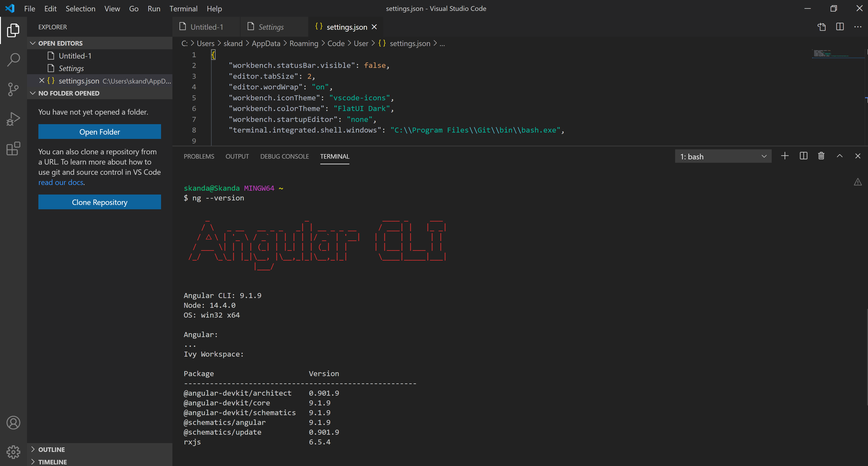The image size is (868, 466).
Task: Switch to the Output panel tab
Action: point(237,157)
